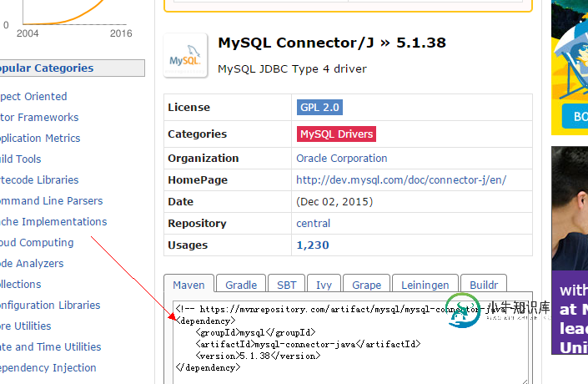This screenshot has width=588, height=384.
Task: Open the Cloud Computing category
Action: tap(37, 242)
